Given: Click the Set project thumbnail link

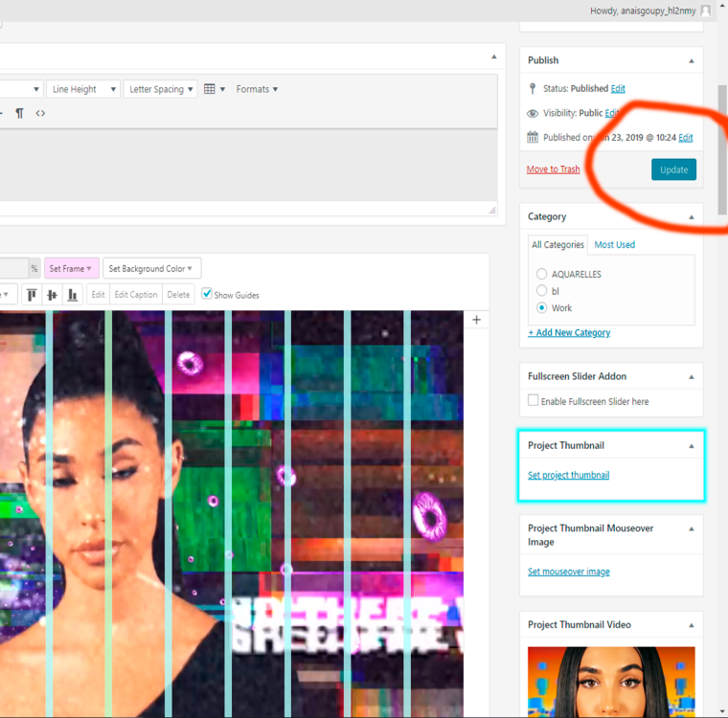Looking at the screenshot, I should coord(568,475).
